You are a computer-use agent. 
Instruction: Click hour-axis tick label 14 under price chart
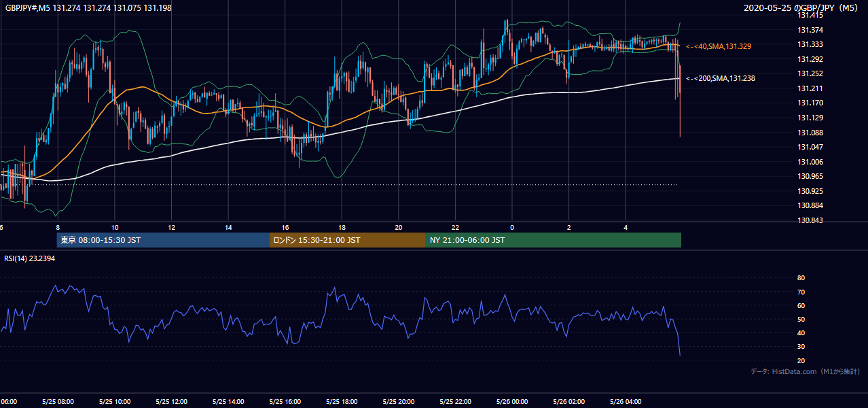tap(229, 227)
